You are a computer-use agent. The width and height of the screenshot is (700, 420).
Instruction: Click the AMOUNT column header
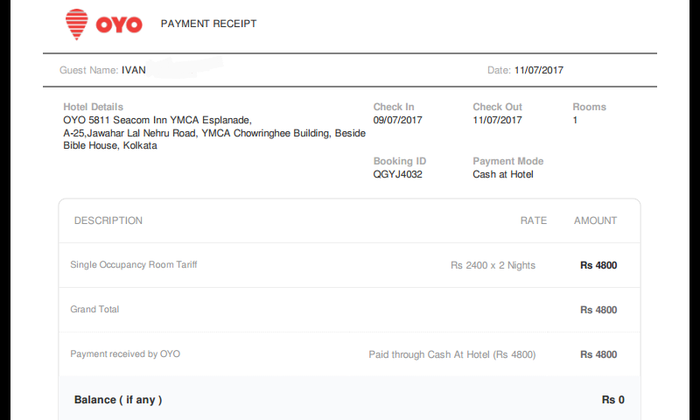pyautogui.click(x=595, y=220)
